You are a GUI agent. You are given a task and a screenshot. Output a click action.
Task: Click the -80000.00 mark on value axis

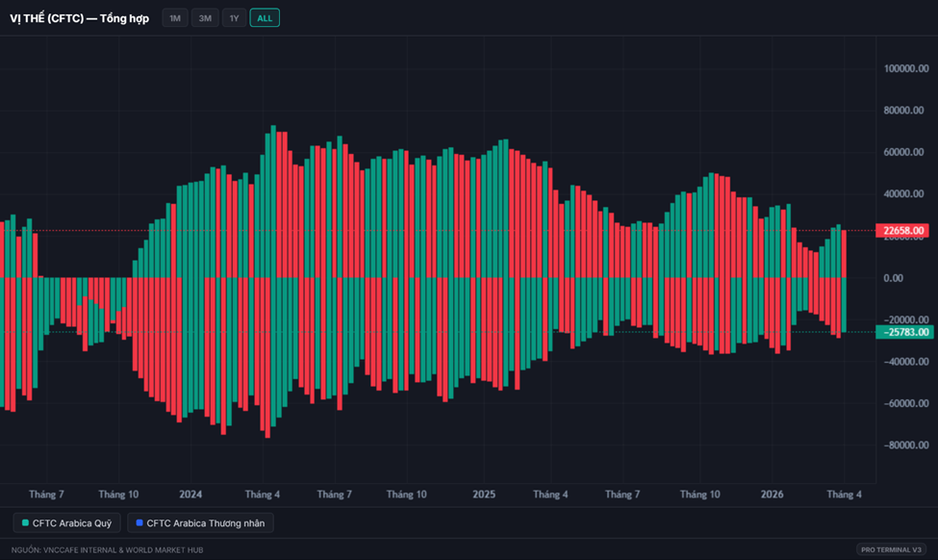906,445
